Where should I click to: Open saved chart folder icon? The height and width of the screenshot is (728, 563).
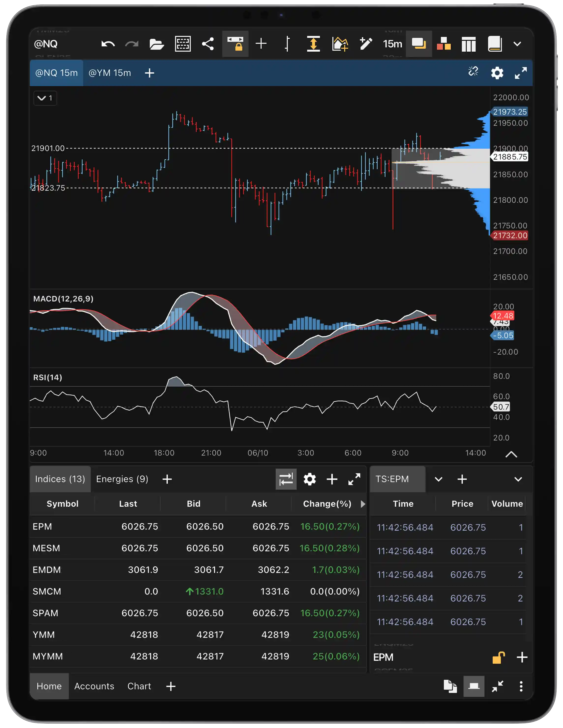point(157,44)
